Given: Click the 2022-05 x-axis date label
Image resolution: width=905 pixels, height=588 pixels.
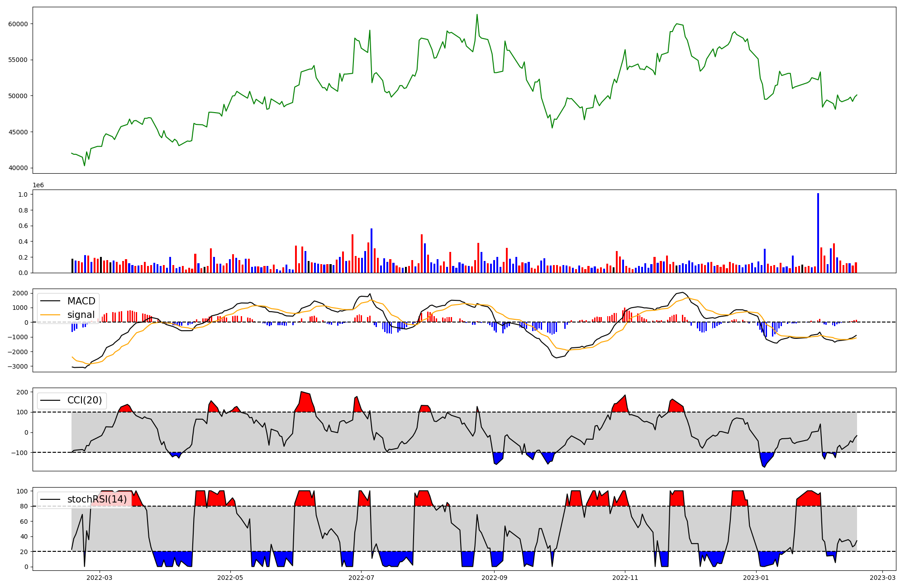Looking at the screenshot, I should click(x=230, y=577).
